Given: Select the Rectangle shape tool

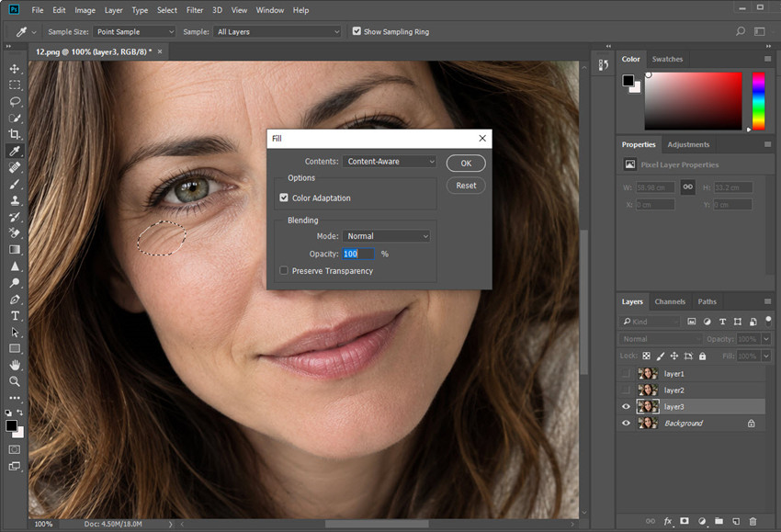Looking at the screenshot, I should coord(15,348).
